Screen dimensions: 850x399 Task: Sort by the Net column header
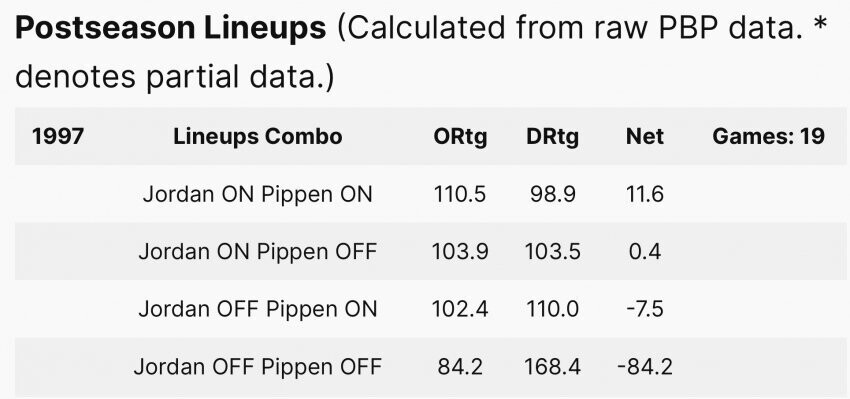[x=645, y=137]
